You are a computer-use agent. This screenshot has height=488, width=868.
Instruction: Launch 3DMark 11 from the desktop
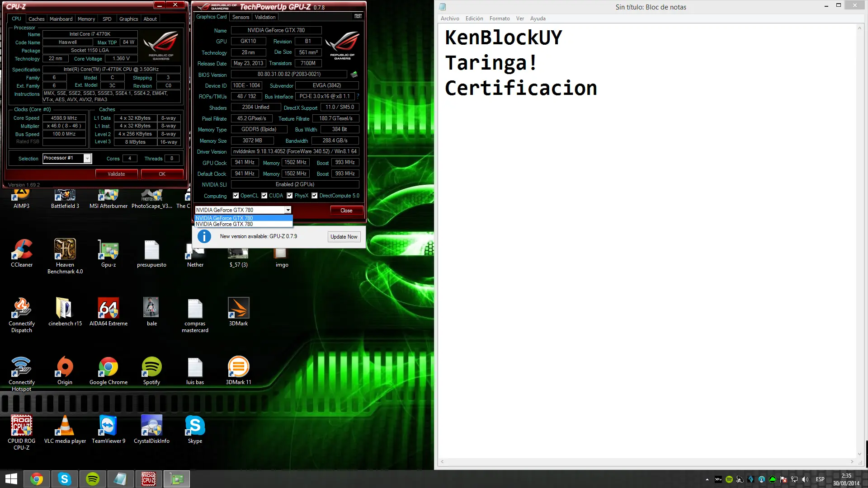click(239, 371)
